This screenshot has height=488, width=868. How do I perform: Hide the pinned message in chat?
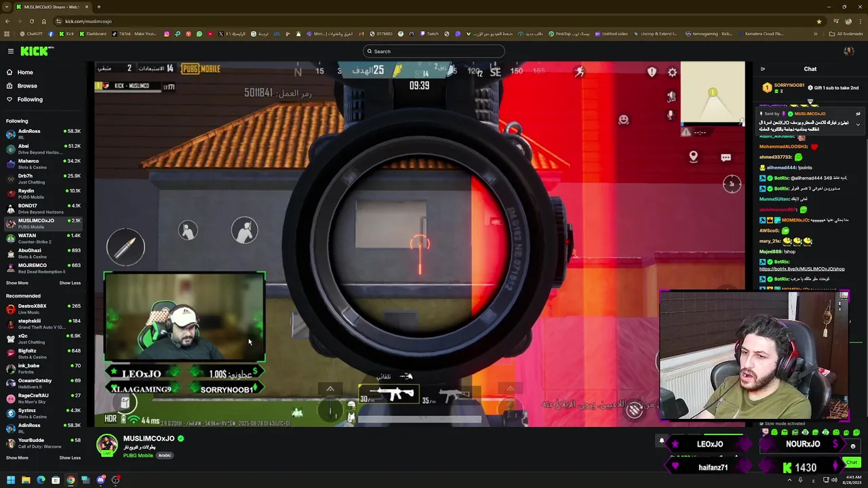click(x=858, y=114)
